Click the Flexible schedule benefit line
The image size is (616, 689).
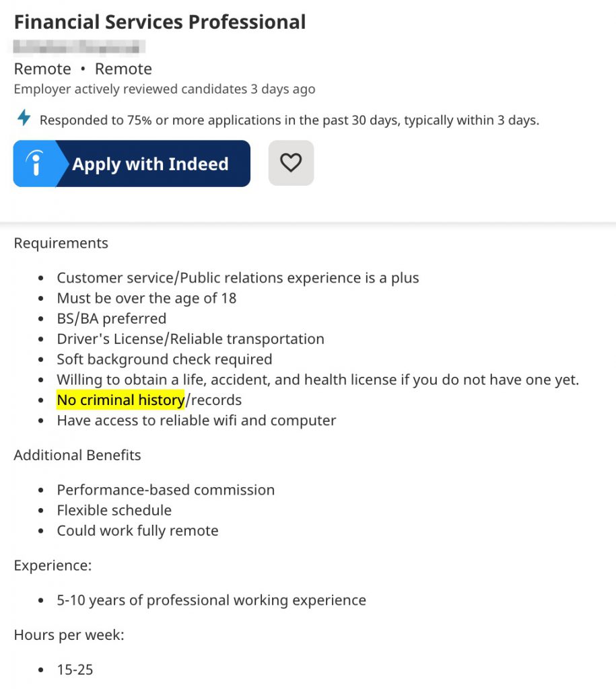click(114, 510)
